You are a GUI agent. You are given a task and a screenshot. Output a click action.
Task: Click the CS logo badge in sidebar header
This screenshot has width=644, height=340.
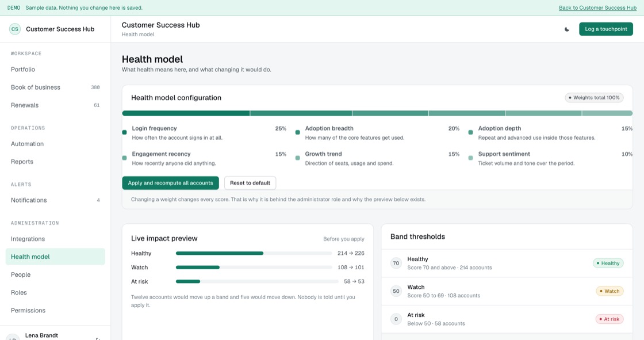point(15,29)
